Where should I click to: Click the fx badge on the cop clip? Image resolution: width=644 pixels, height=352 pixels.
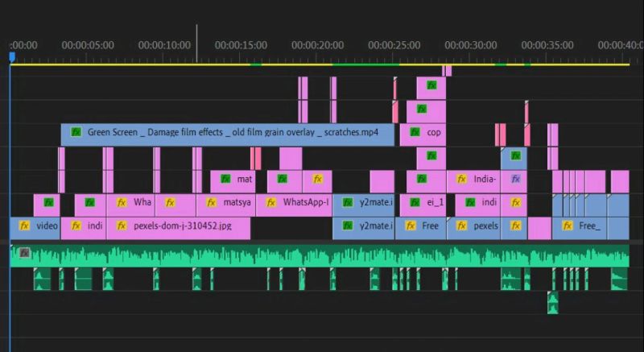point(415,132)
